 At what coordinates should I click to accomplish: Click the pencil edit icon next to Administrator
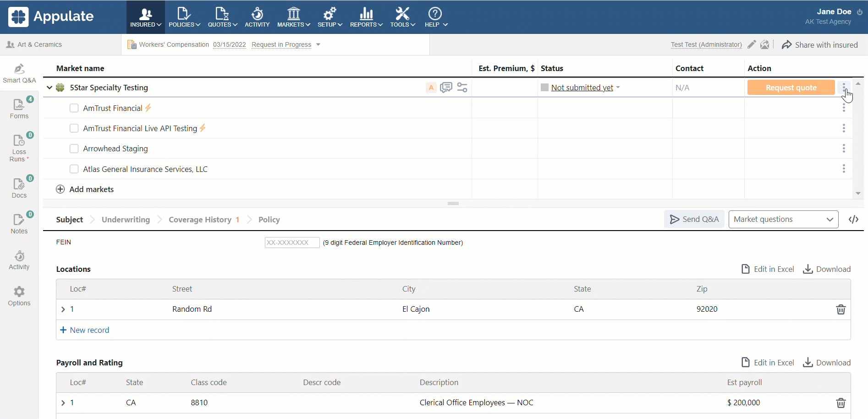[x=752, y=44]
